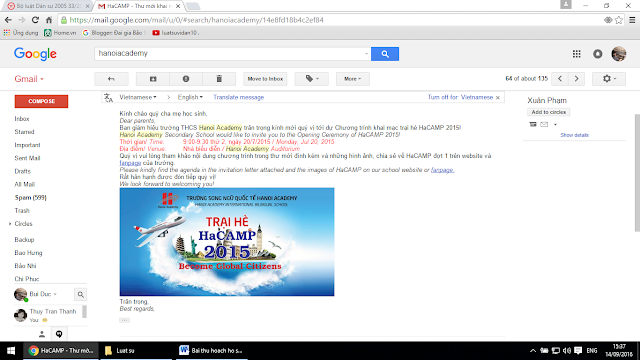Viewport: 640px width, 360px height.
Task: Open Sent Mail folder
Action: point(27,158)
